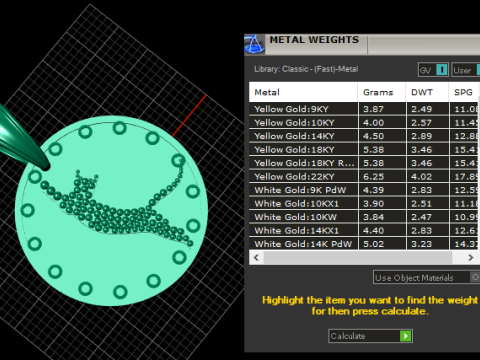The image size is (480, 360).
Task: Click the DWT column header
Action: tap(427, 92)
